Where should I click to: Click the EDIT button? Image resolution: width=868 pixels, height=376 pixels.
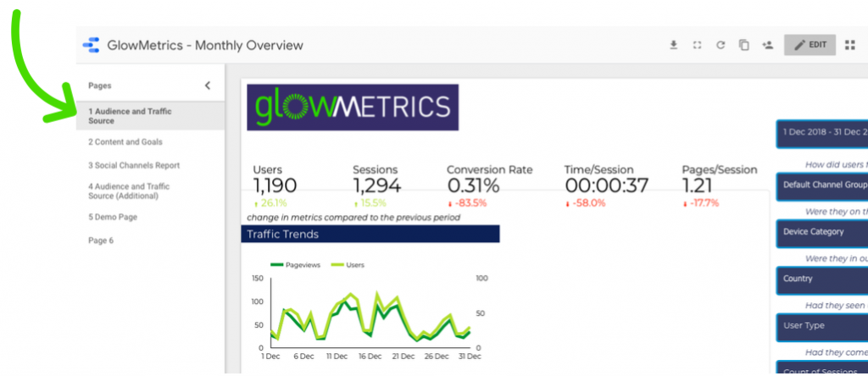pos(810,46)
